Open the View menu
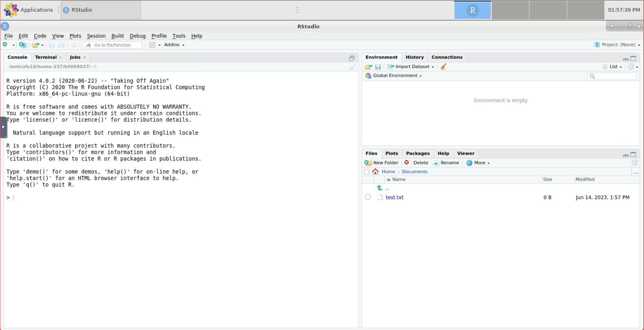The width and height of the screenshot is (644, 330). click(58, 36)
